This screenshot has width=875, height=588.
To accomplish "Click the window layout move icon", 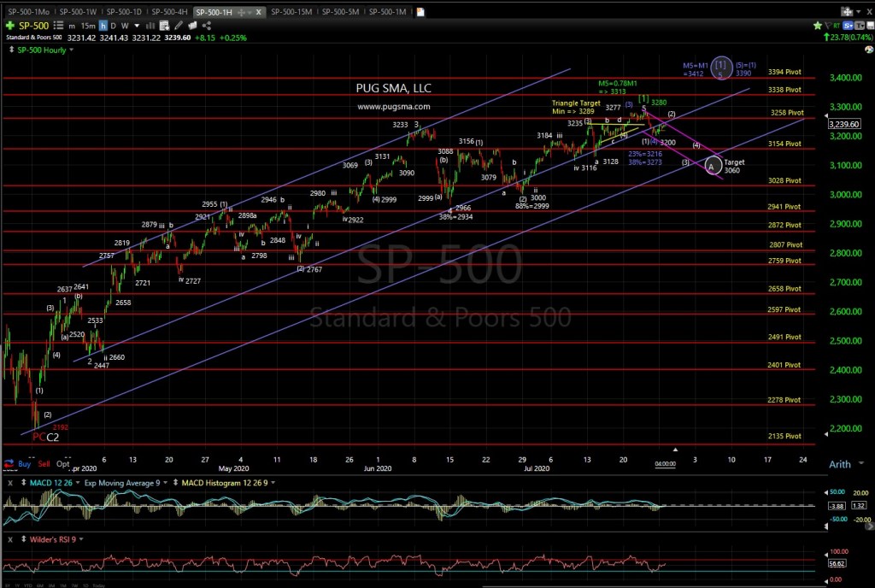I will (847, 12).
